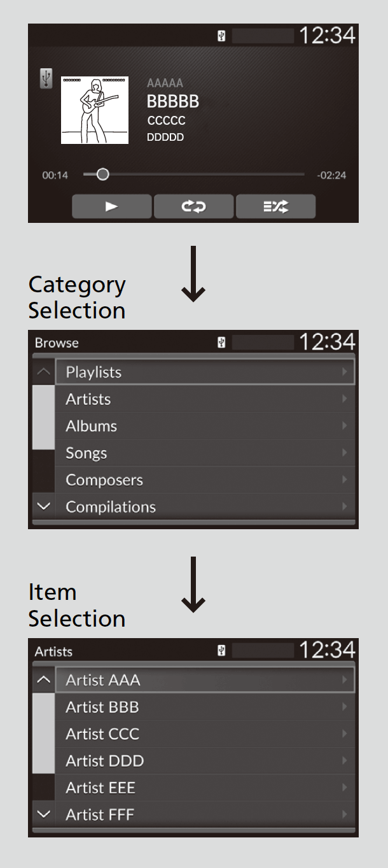The width and height of the screenshot is (388, 868).
Task: Expand the Composers row arrow
Action: pos(345,480)
